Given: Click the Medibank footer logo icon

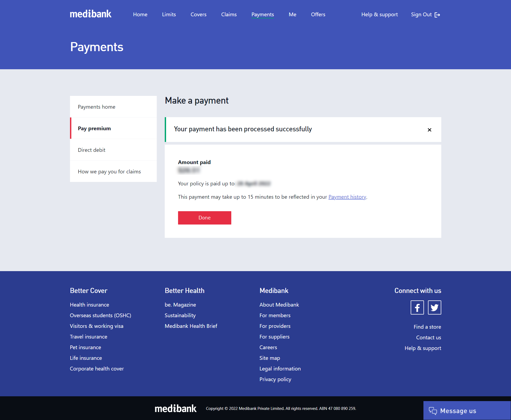Looking at the screenshot, I should [176, 409].
